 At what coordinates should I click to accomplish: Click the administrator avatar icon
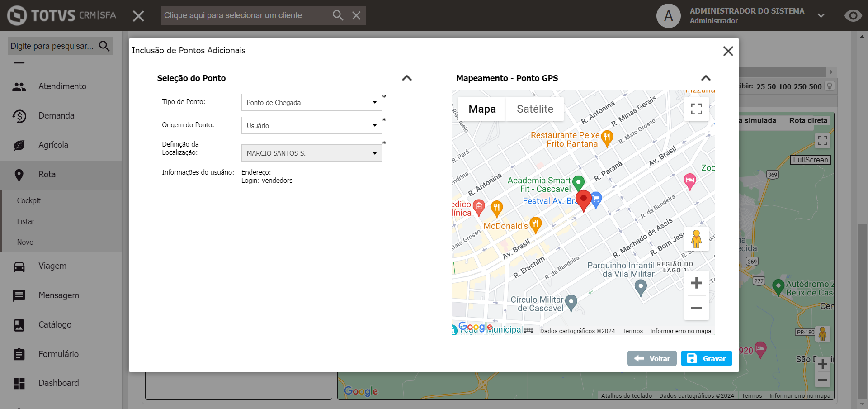point(669,16)
